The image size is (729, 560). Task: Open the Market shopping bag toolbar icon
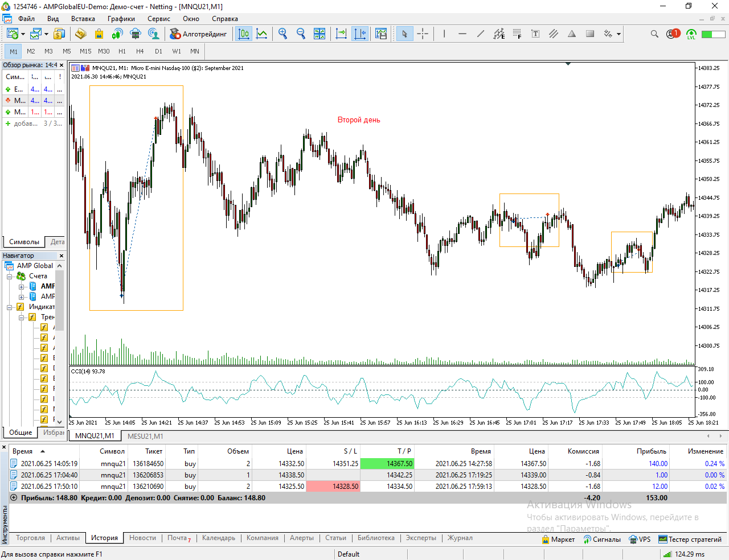pos(99,34)
